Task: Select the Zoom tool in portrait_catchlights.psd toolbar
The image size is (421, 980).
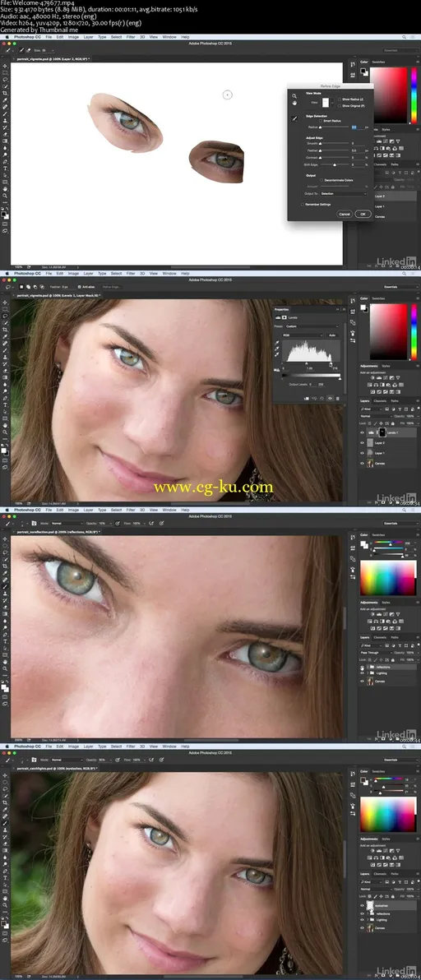Action: pos(4,904)
